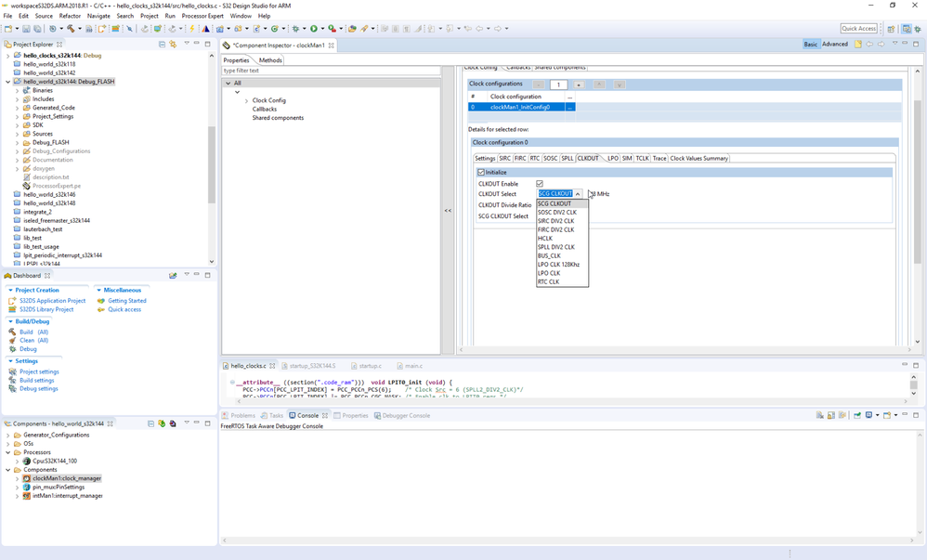Viewport: 927px width, 560px height.
Task: Click the Dashboard view toolbar icon
Action: pos(173,275)
